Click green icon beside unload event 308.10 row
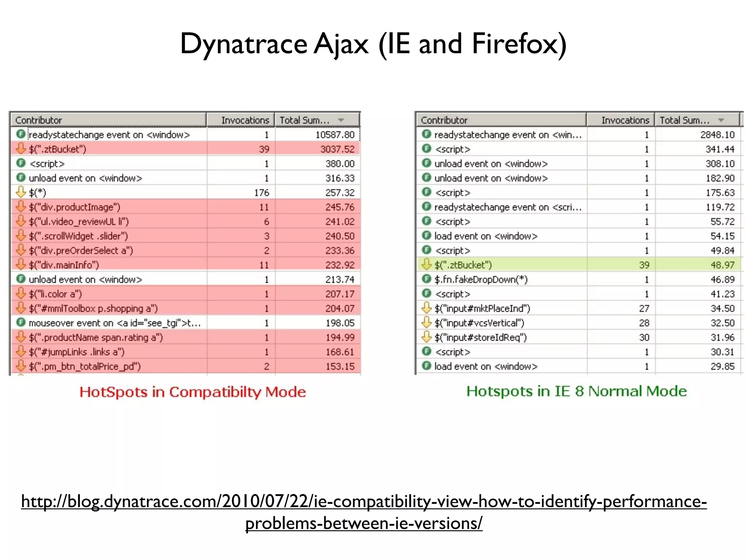The image size is (747, 560). point(426,163)
